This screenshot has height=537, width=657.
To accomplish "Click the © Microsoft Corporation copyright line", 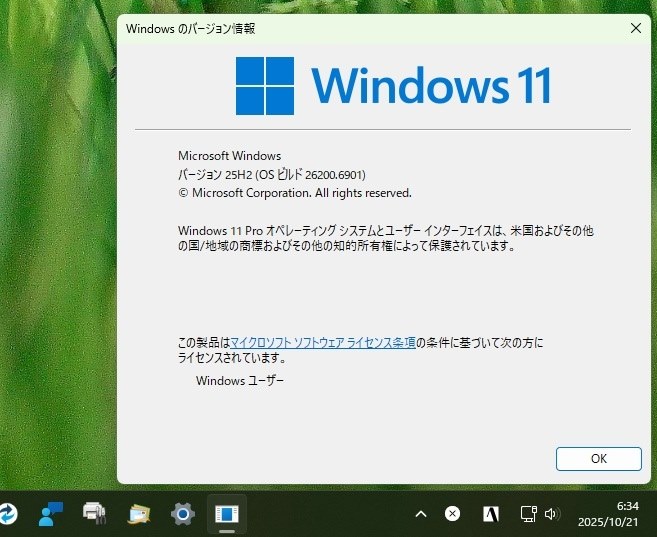I will 295,193.
